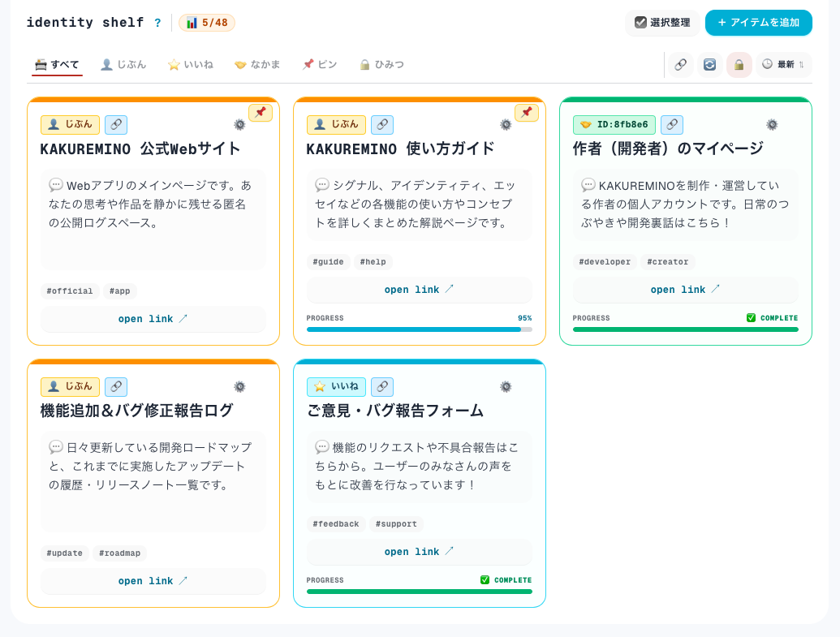Click the speech bubble icon in 公式Webサイト description

click(56, 185)
